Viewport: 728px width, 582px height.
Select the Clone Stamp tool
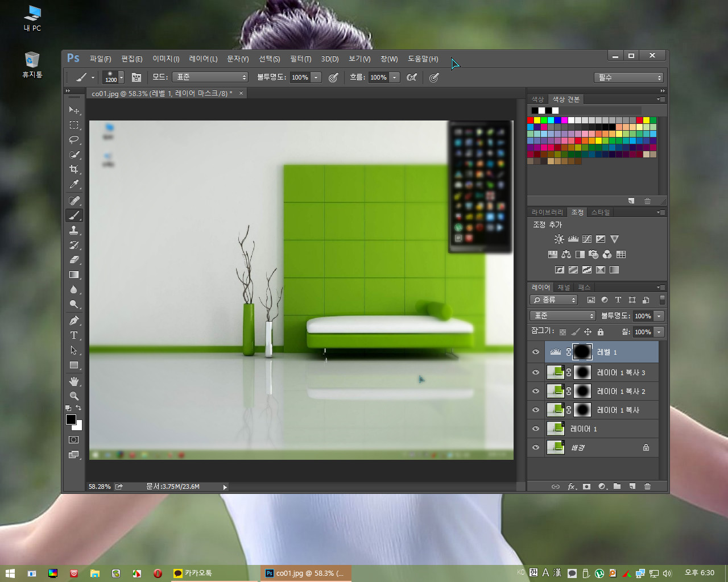click(74, 230)
